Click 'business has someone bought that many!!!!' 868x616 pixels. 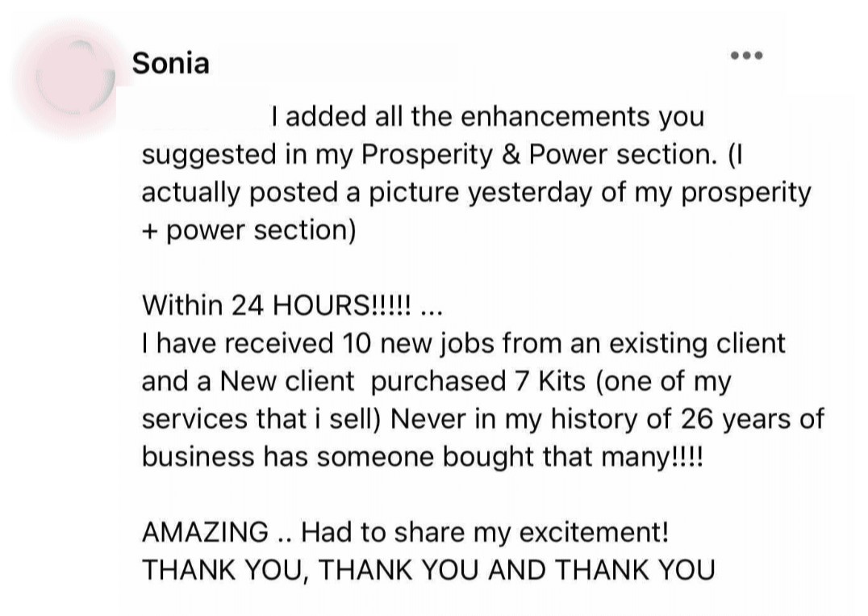[x=422, y=456]
